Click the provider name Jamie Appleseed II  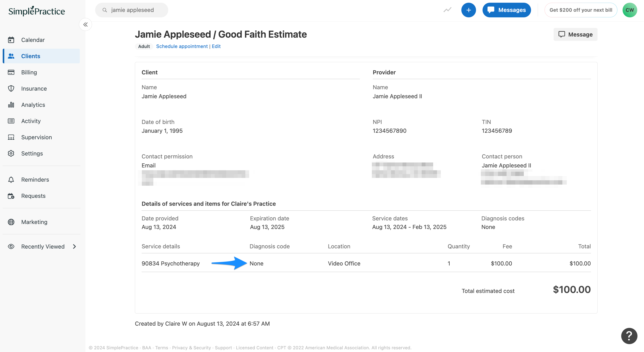tap(397, 96)
